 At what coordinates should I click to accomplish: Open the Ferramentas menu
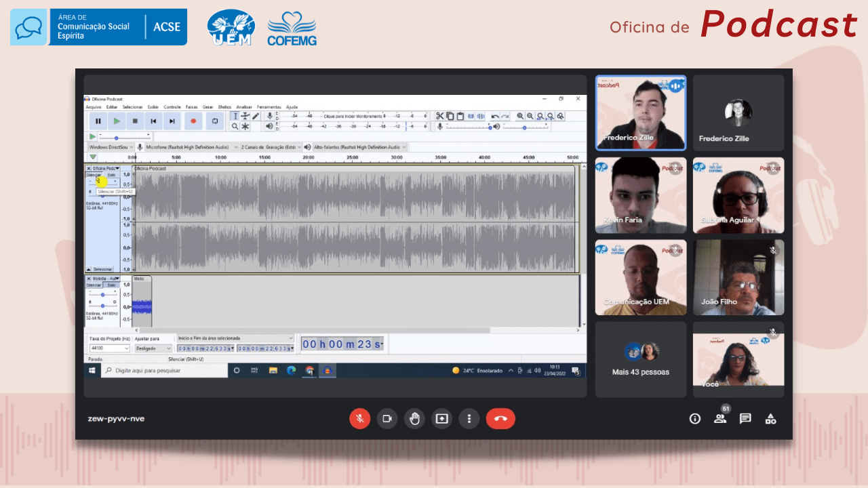pos(269,107)
